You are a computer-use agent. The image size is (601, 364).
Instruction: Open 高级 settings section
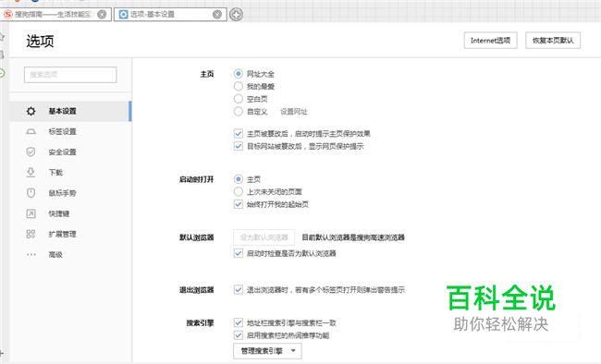click(70, 254)
